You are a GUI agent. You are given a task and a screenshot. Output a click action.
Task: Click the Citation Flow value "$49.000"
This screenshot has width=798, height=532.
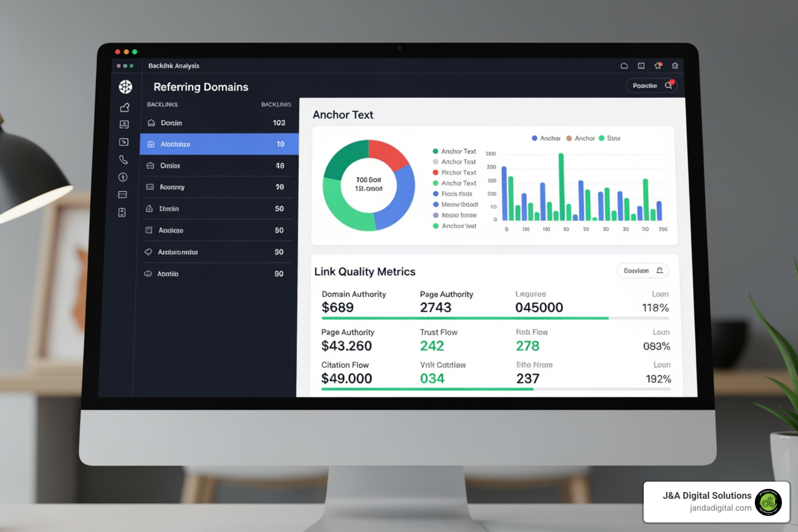pyautogui.click(x=347, y=379)
